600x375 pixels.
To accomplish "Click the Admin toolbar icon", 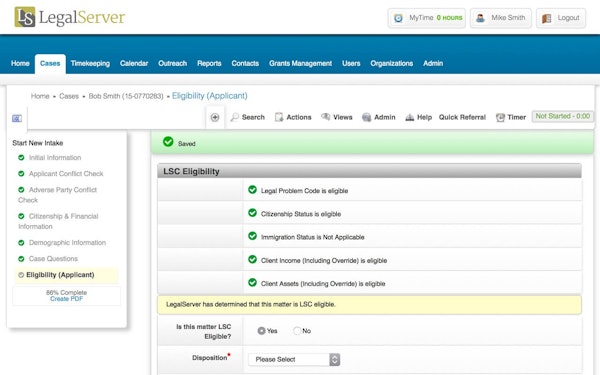I will (366, 117).
